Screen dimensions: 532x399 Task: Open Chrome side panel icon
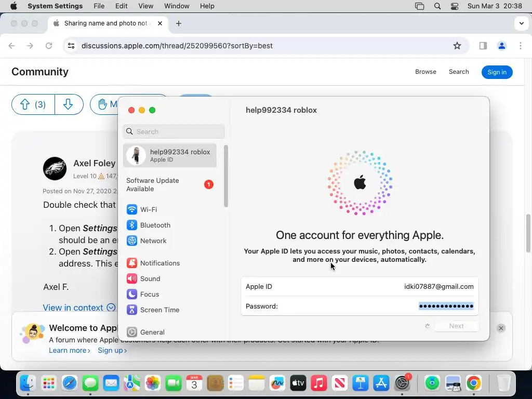click(x=483, y=46)
